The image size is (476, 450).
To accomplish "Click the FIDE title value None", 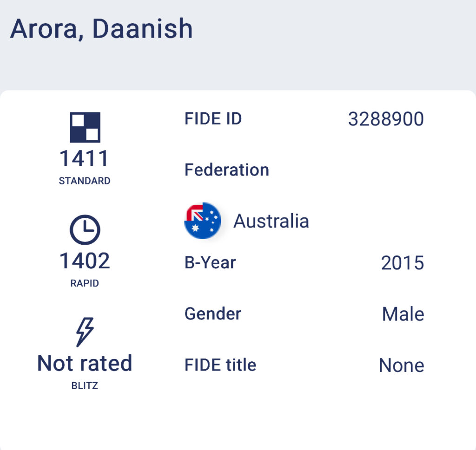I will [x=402, y=365].
